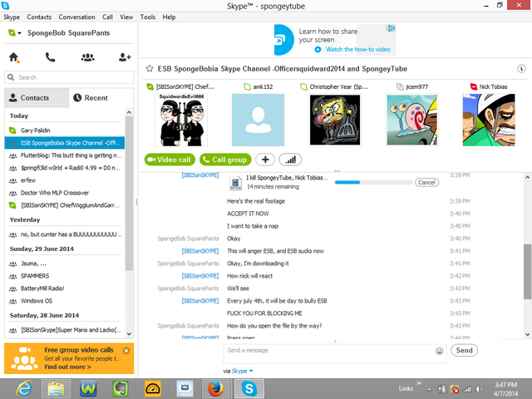Click chat scroll up arrow
This screenshot has width=532, height=399.
click(x=527, y=177)
